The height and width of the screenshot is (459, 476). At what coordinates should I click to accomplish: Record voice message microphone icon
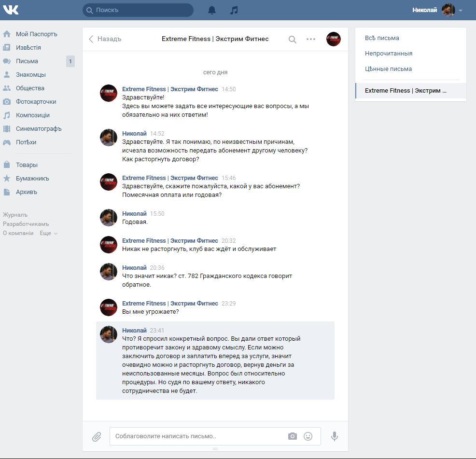(x=334, y=436)
